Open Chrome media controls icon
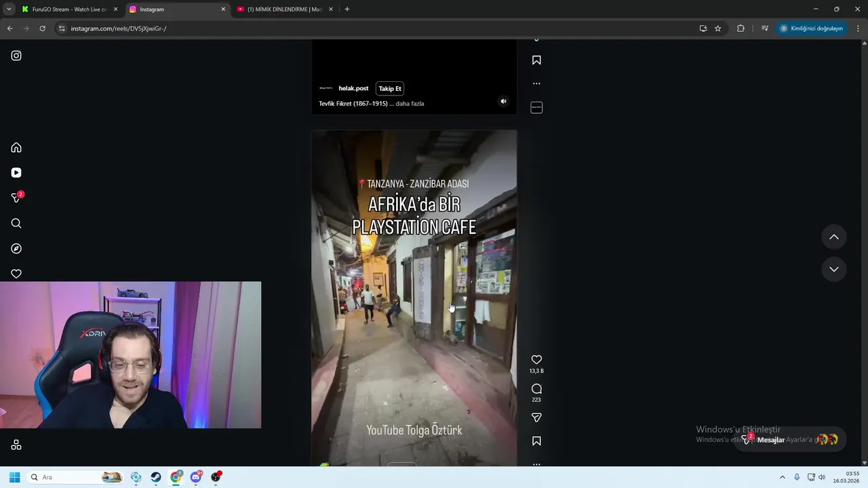Image resolution: width=868 pixels, height=488 pixels. 765,28
